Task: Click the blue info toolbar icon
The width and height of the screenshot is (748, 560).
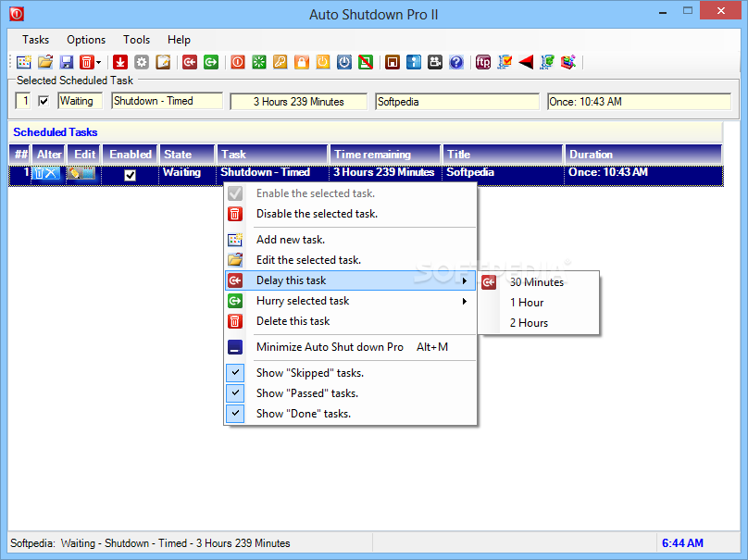Action: [x=414, y=63]
